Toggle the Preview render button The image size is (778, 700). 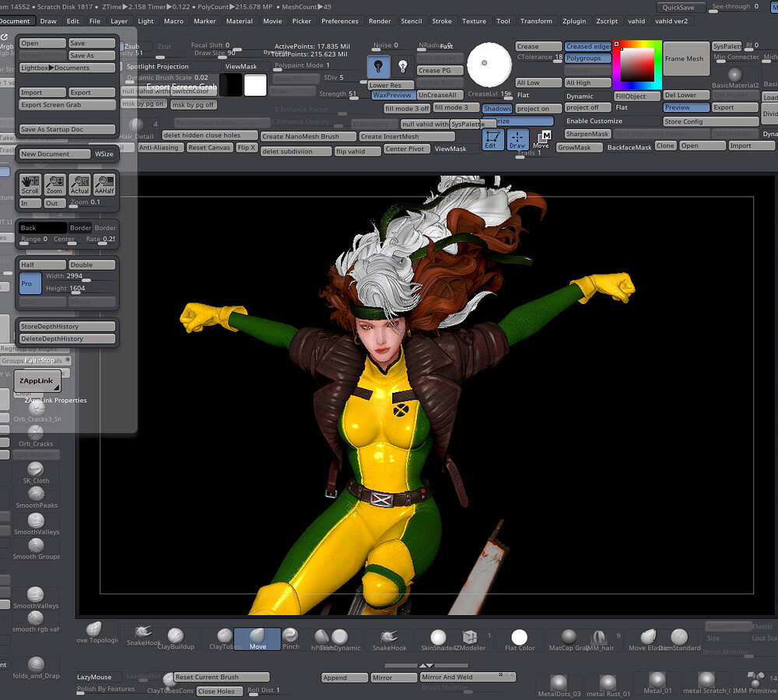coord(686,107)
